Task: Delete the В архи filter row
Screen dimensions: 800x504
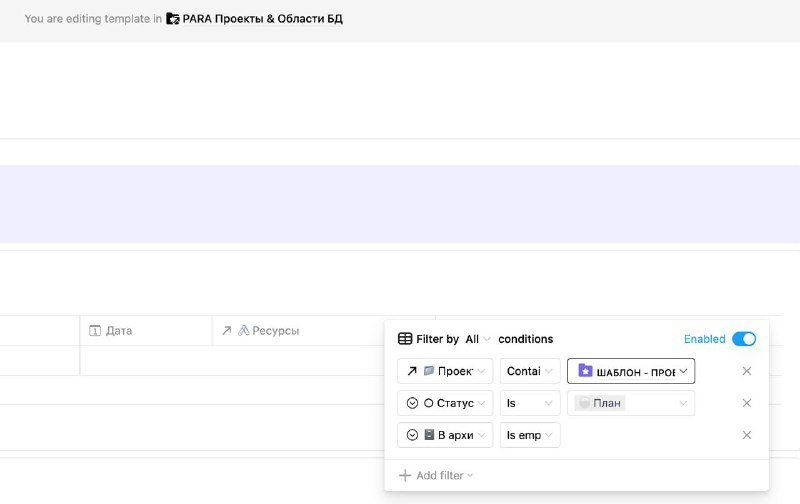Action: (746, 435)
